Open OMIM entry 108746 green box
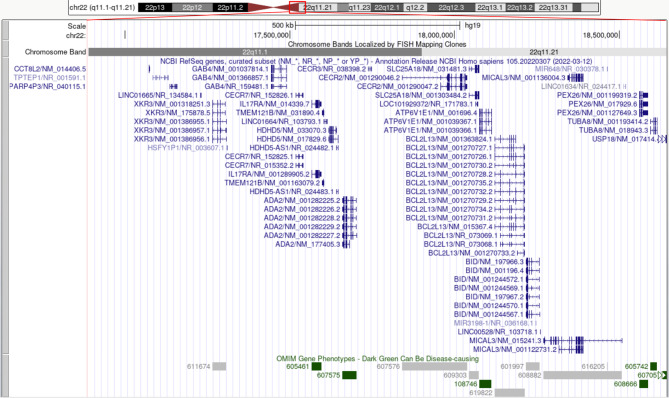This screenshot has width=669, height=398. tap(485, 384)
